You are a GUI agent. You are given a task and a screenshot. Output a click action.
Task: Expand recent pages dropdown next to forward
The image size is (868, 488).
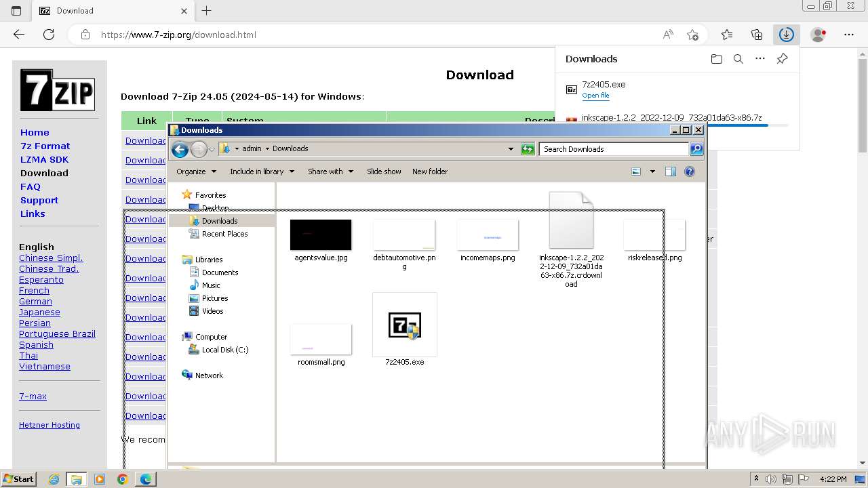212,149
